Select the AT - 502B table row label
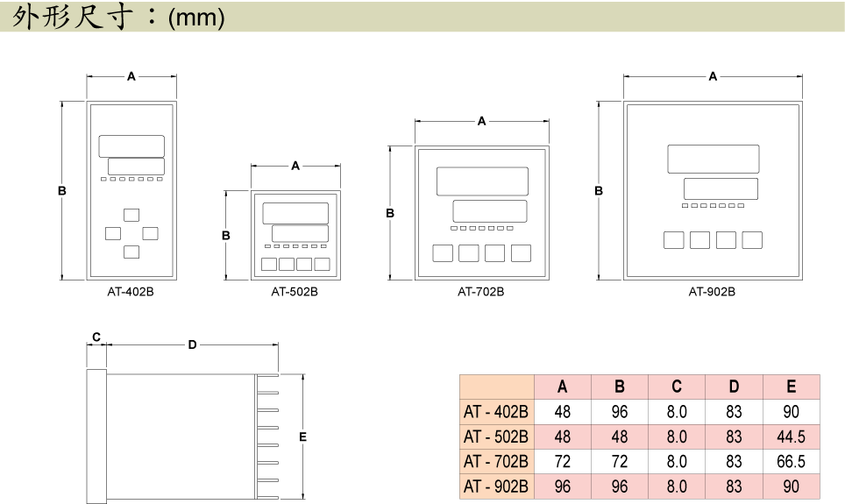 pos(496,437)
